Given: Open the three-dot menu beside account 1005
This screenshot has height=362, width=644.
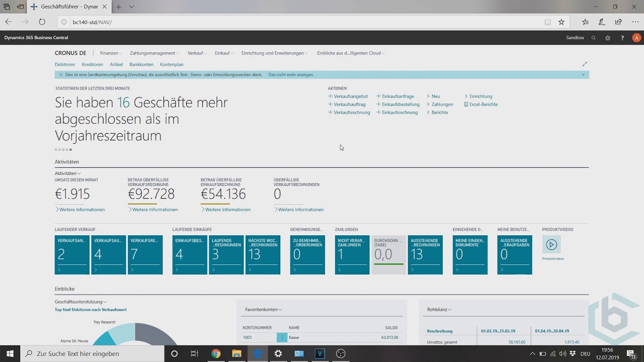Looking at the screenshot, I should click(x=282, y=337).
